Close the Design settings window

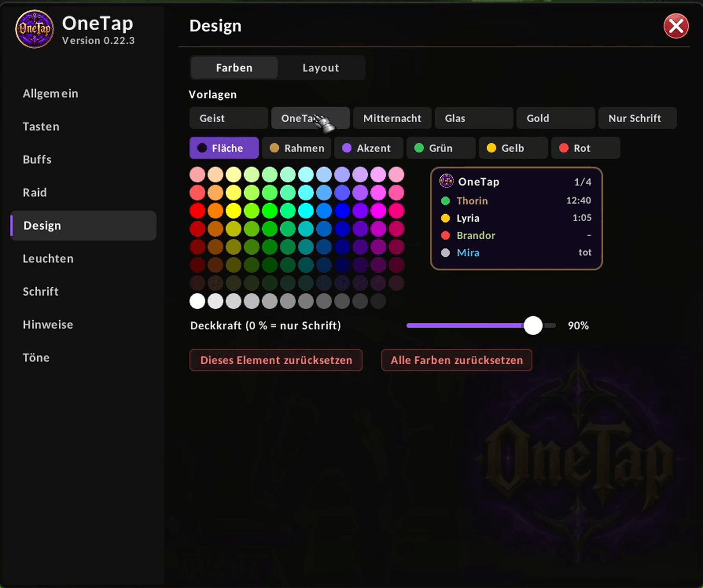coord(676,26)
